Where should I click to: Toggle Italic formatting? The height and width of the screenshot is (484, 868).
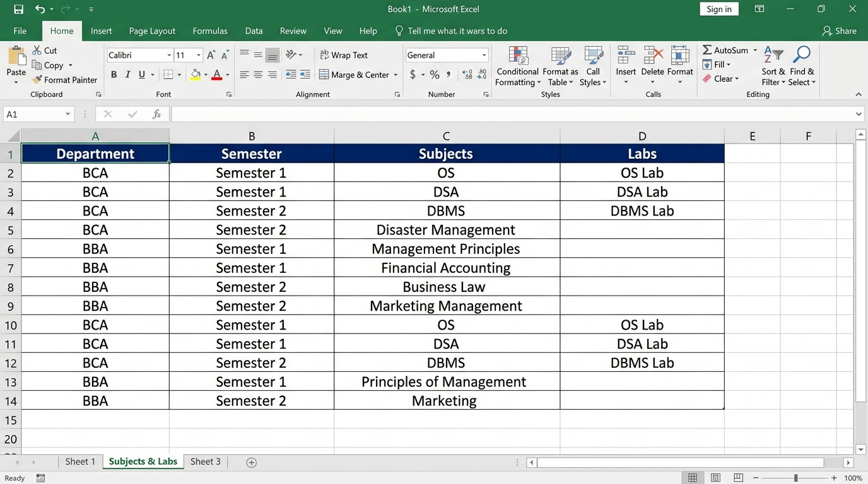tap(128, 75)
